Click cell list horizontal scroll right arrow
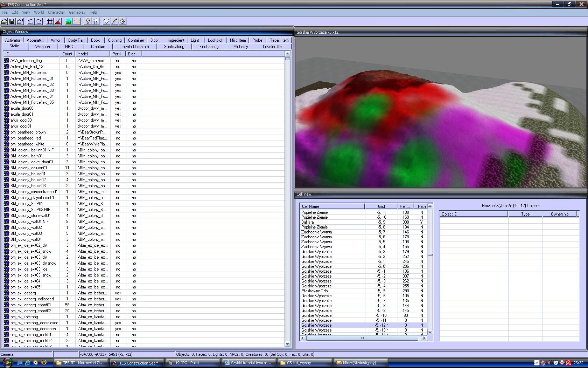Viewport: 588px width, 368px height. (424, 338)
